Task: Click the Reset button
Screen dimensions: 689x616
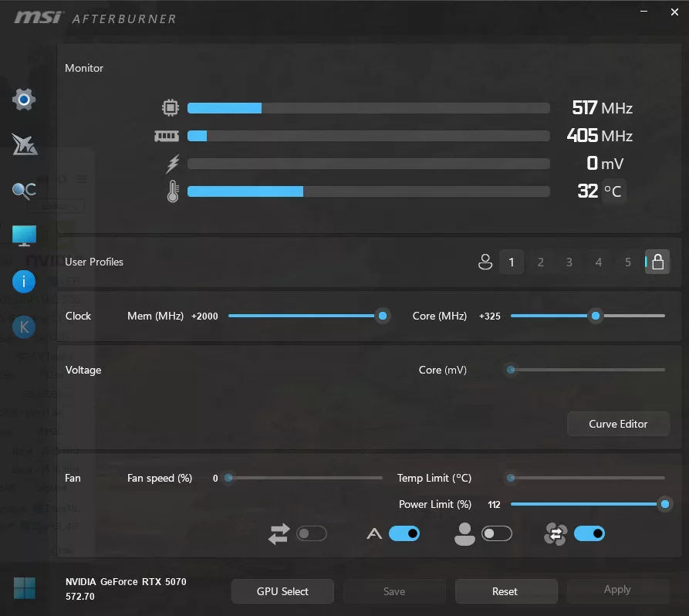Action: tap(505, 591)
